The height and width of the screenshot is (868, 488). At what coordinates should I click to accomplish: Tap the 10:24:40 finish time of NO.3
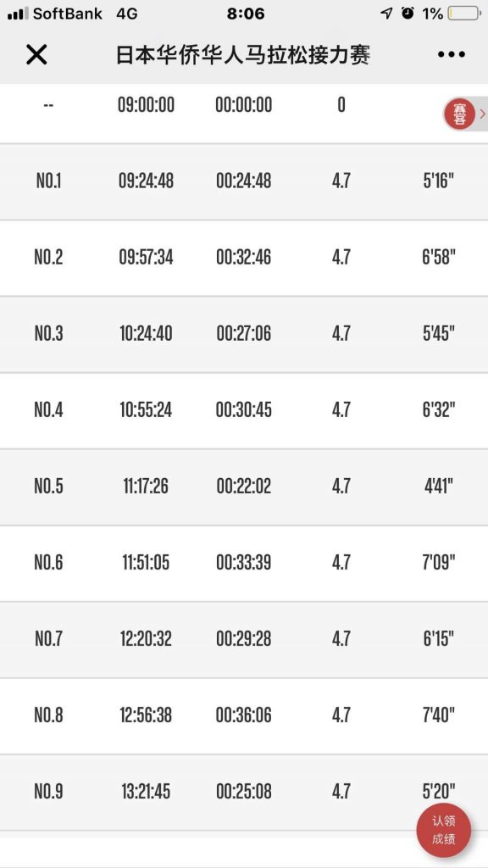146,333
